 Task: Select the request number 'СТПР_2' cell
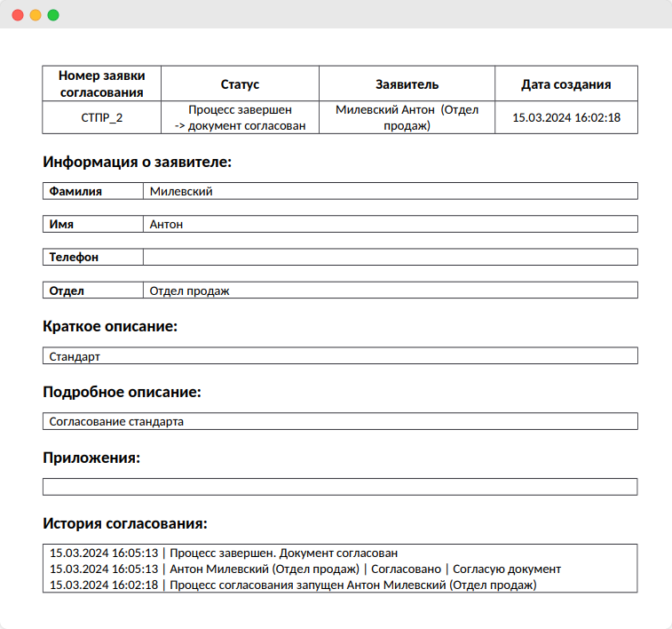coord(101,117)
